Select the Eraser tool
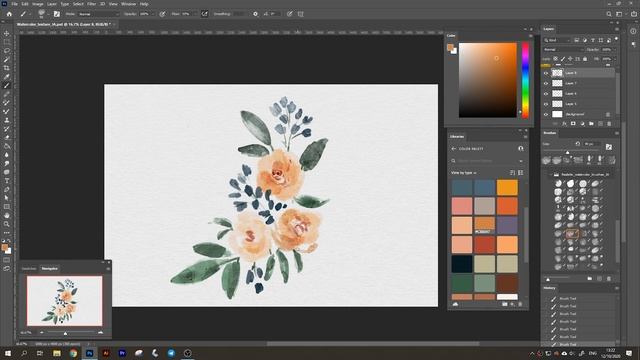This screenshot has width=640, height=360. click(x=7, y=138)
